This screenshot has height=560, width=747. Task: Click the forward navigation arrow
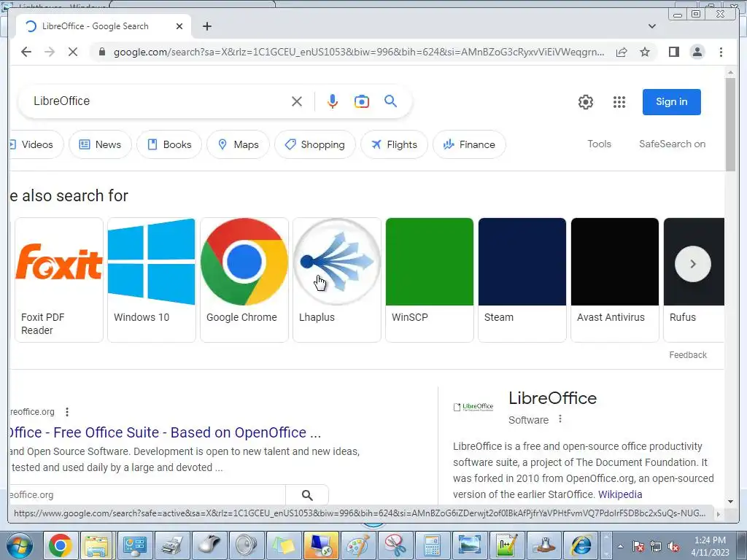pos(50,52)
